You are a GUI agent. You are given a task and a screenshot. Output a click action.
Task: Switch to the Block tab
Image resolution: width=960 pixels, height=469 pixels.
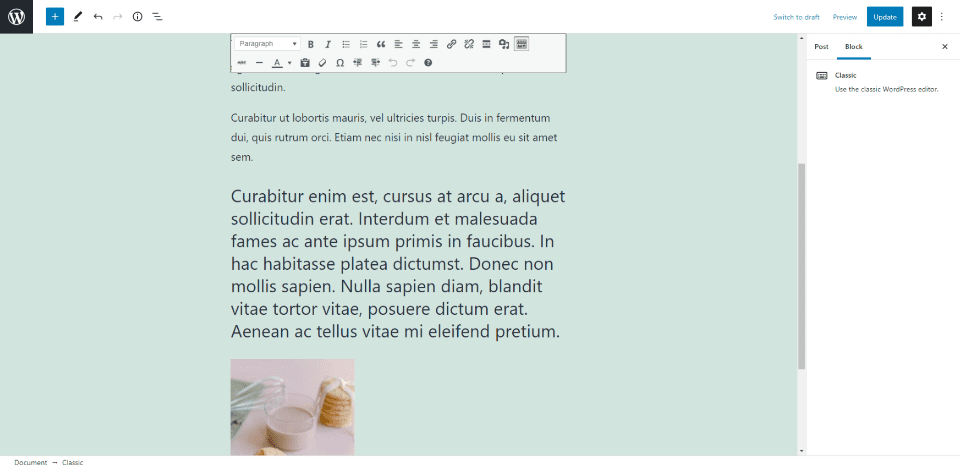point(853,47)
